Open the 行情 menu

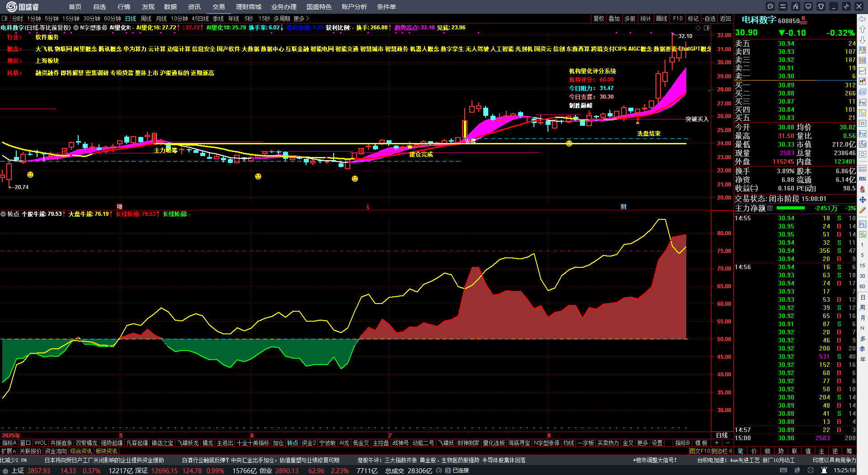(x=124, y=7)
